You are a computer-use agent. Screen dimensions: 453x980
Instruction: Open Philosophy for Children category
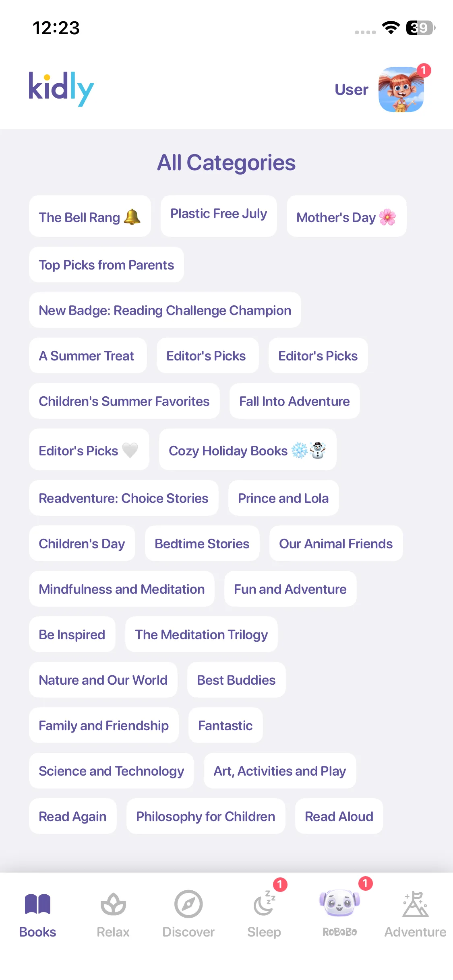(x=206, y=816)
